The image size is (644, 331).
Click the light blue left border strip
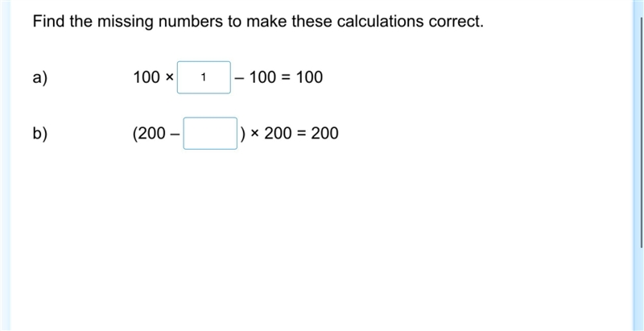(5, 166)
